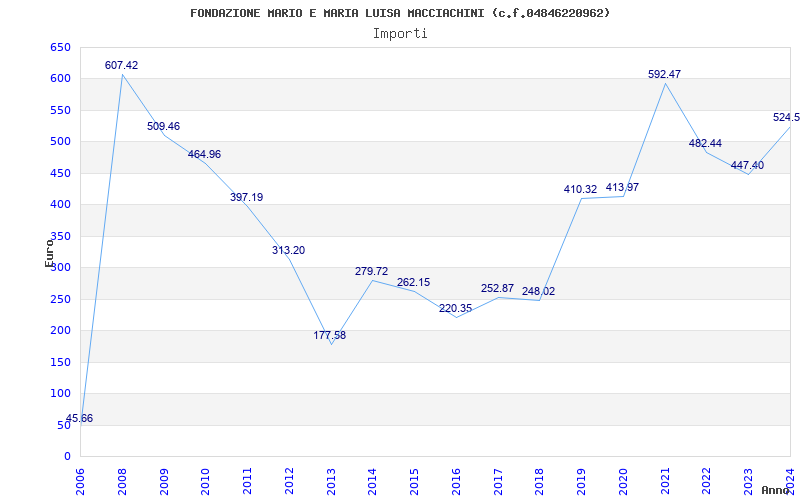
Task: Click the Euro y-axis title
Action: pos(49,253)
